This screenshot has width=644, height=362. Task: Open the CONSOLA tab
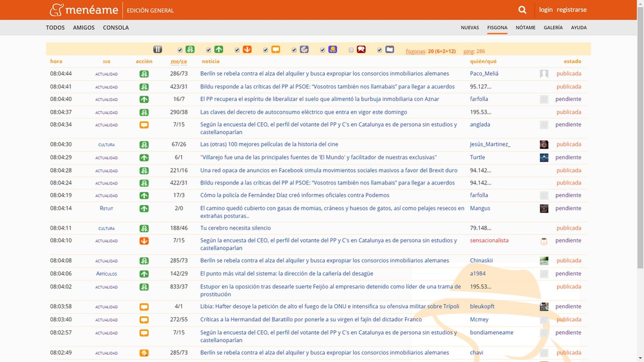pyautogui.click(x=116, y=27)
